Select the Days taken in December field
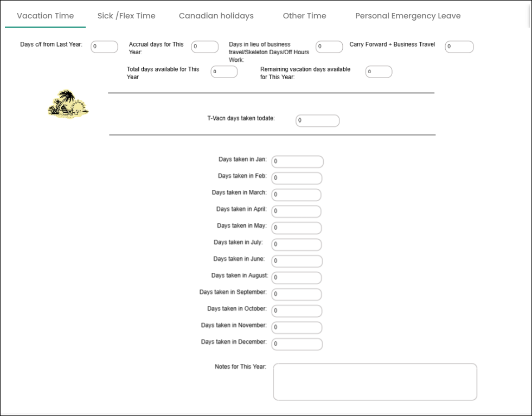Image resolution: width=532 pixels, height=416 pixels. coord(297,344)
